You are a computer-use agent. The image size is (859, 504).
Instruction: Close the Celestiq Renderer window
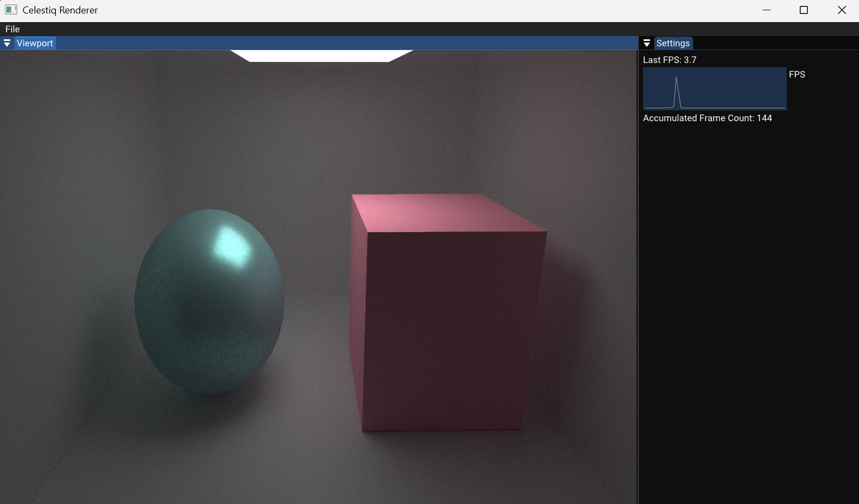coord(842,10)
